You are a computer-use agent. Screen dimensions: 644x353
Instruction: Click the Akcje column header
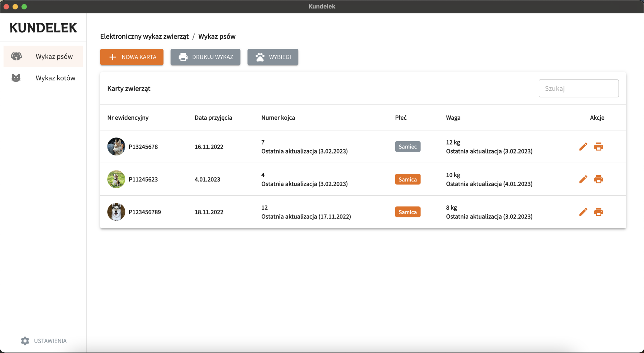pos(597,118)
